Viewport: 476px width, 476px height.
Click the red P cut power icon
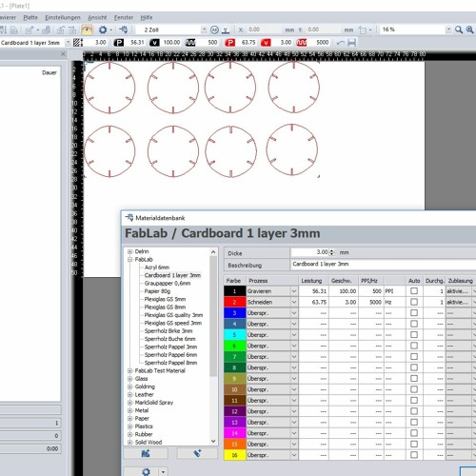pyautogui.click(x=229, y=43)
